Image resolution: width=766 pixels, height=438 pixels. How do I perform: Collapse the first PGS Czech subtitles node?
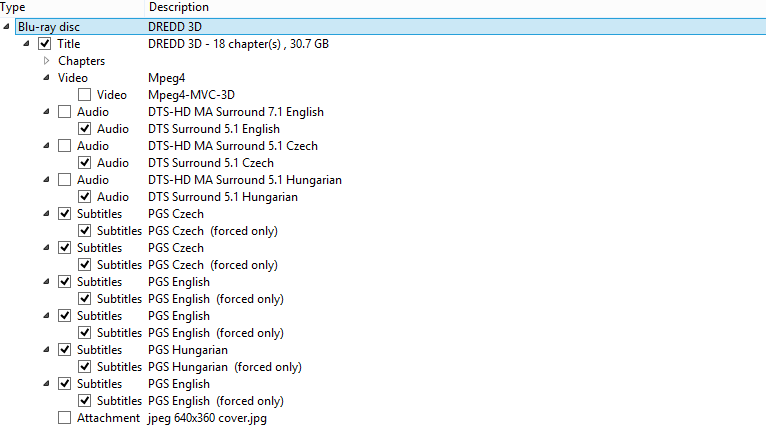46,213
